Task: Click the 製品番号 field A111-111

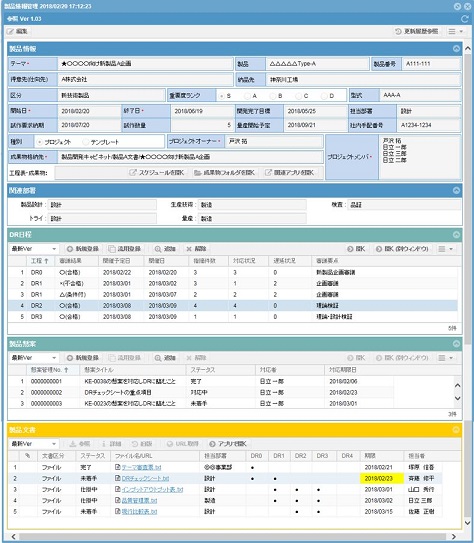Action: 431,64
